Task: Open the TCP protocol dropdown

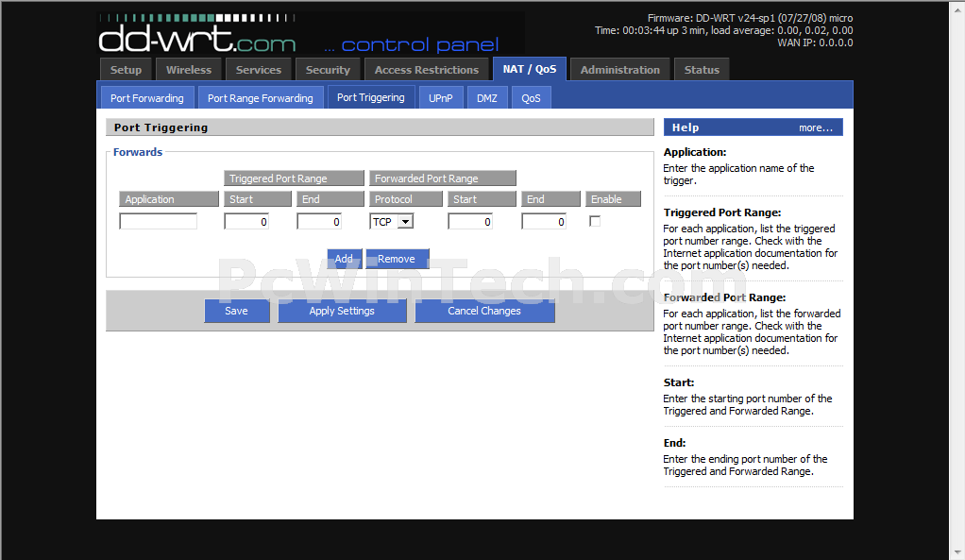Action: [392, 221]
